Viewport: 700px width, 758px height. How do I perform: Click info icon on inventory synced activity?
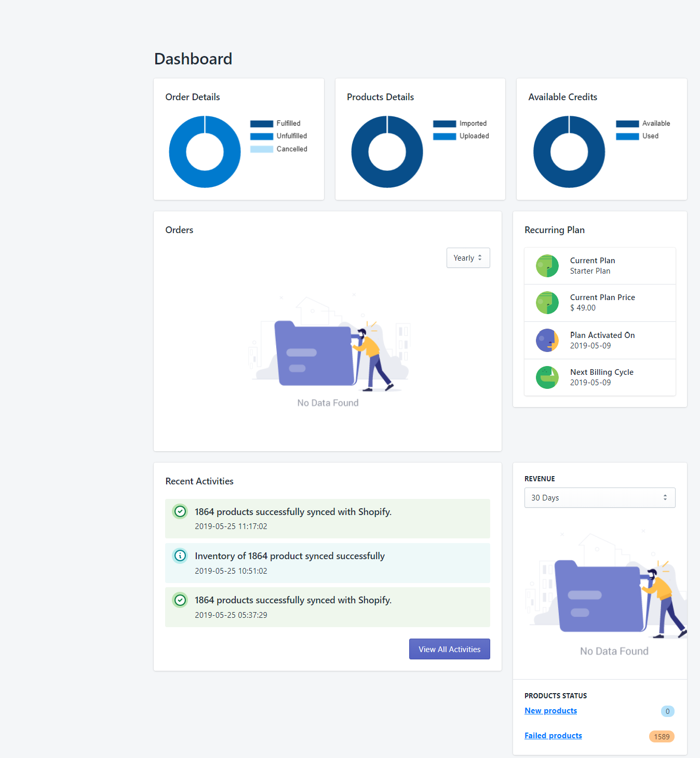pyautogui.click(x=180, y=556)
